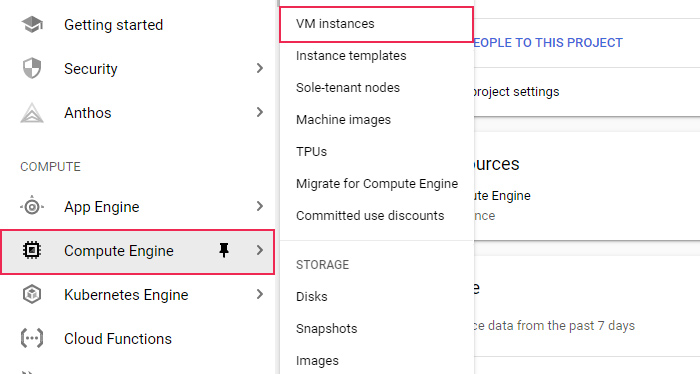Viewport: 700px width, 374px height.
Task: Click the 'data from the past 7 days' text
Action: click(561, 326)
